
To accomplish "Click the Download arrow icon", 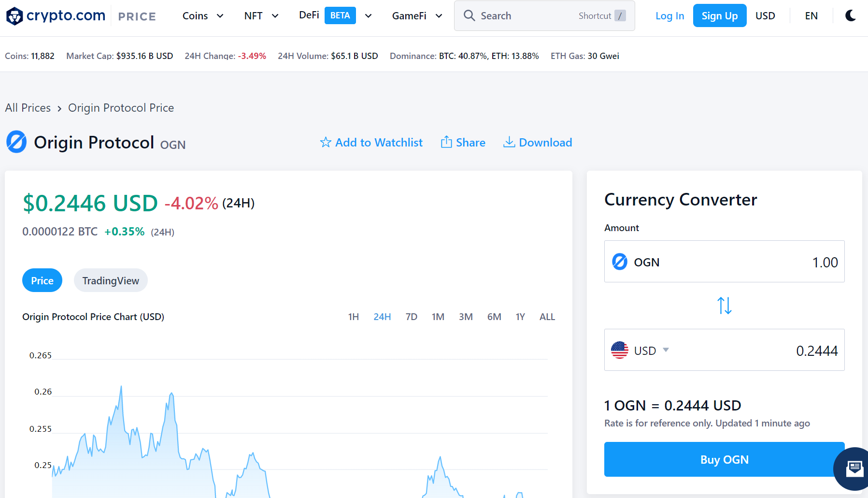I will (509, 142).
